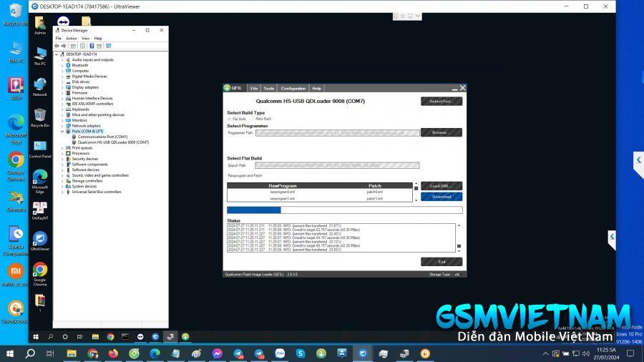Click Skype icon in local taskbar
644x362 pixels.
[x=301, y=353]
